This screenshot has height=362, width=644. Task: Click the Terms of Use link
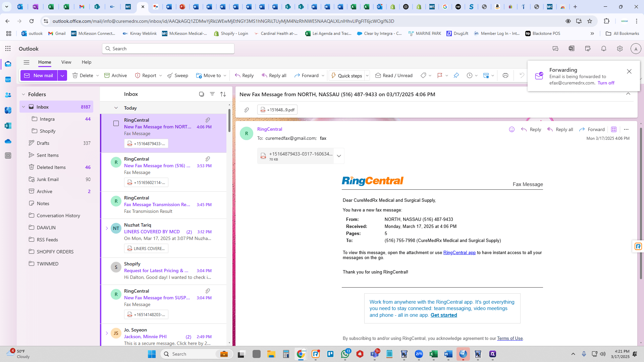point(510,338)
